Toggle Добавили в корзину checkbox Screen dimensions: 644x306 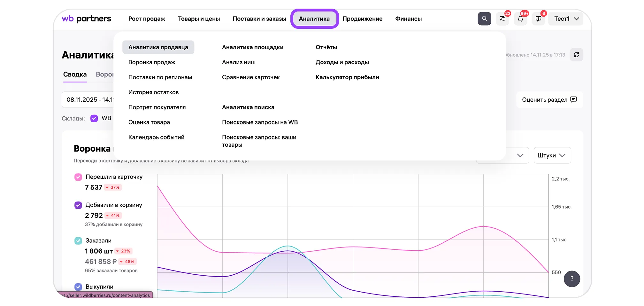coord(78,205)
